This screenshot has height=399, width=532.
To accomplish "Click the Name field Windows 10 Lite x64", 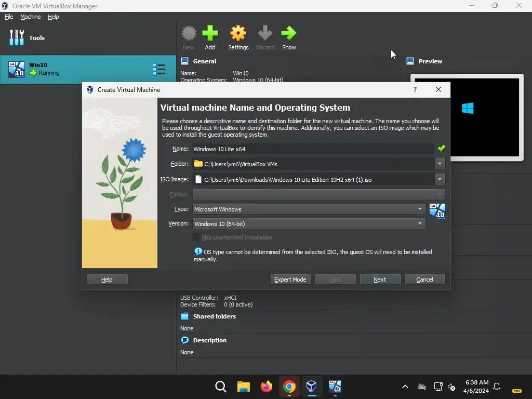I will click(x=313, y=149).
